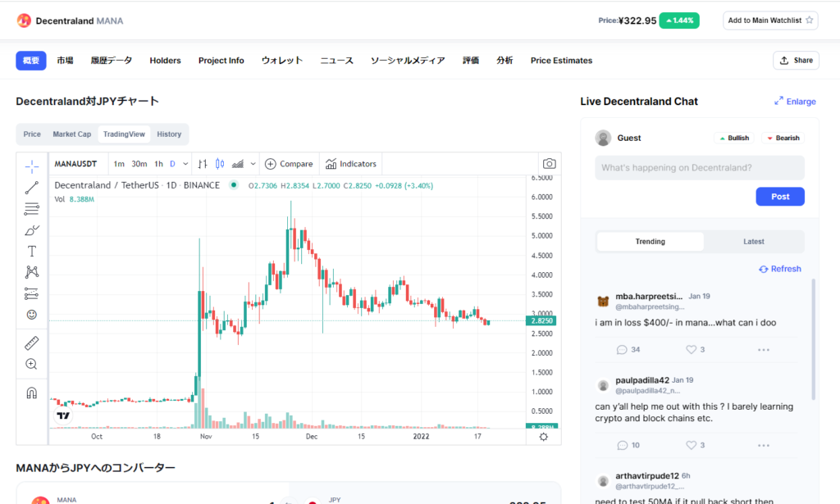This screenshot has height=504, width=840.
Task: Click the Share button
Action: point(796,61)
